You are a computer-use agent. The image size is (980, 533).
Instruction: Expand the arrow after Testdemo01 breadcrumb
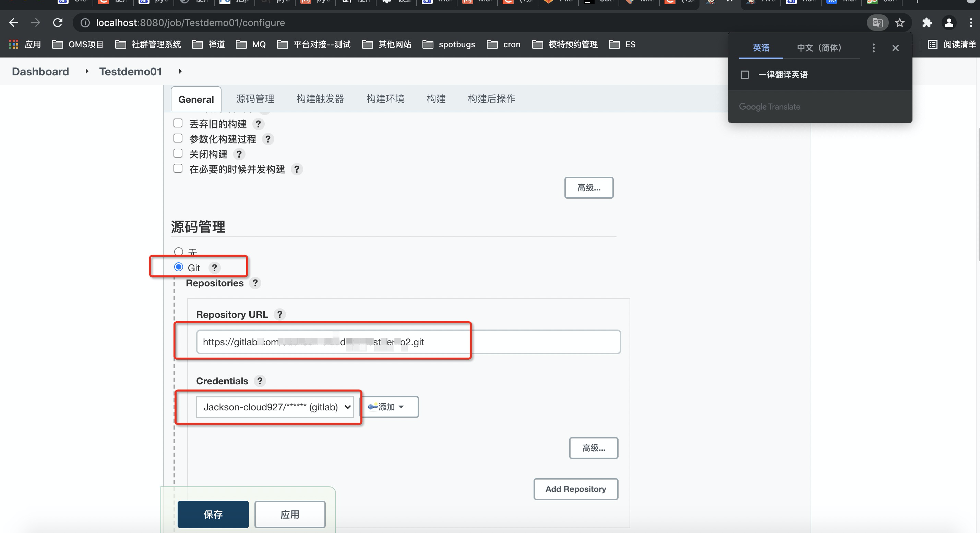[180, 72]
